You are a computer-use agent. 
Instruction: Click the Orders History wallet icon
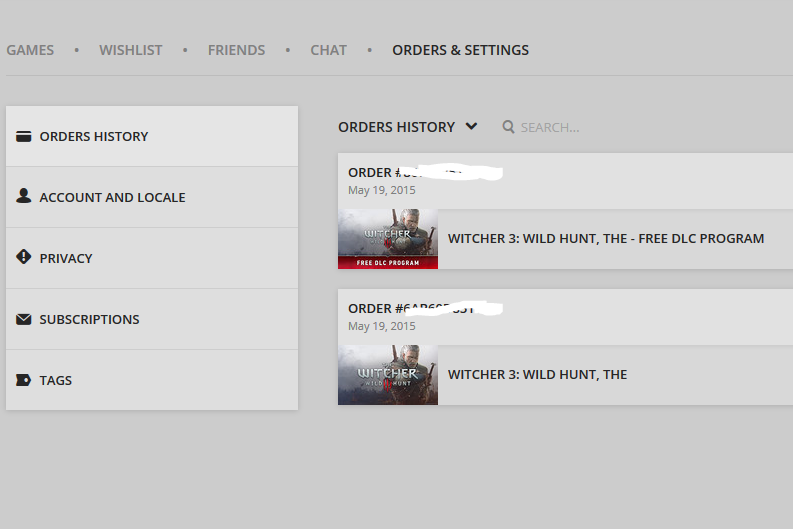click(23, 136)
